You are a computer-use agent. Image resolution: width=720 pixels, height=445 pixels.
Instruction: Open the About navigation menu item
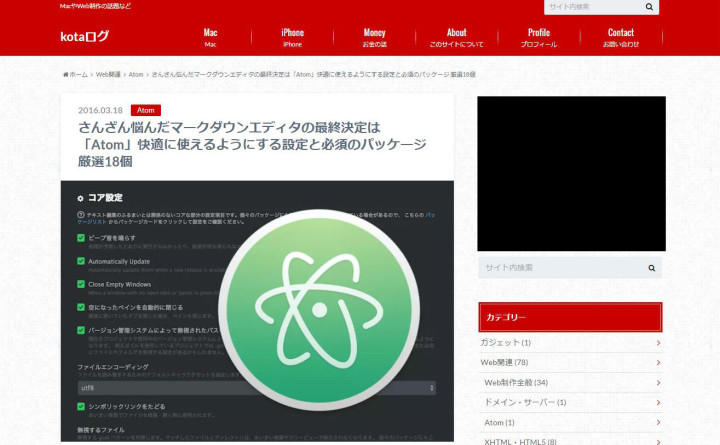[456, 37]
